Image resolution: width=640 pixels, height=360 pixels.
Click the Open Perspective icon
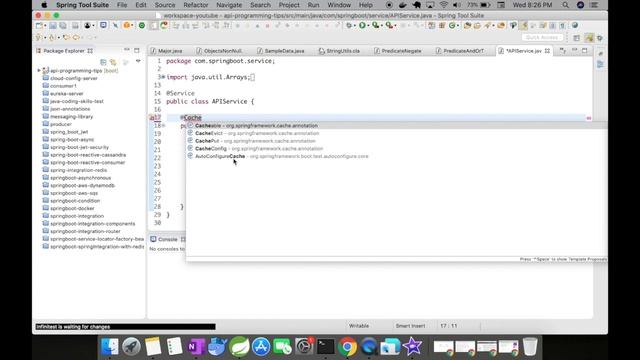click(x=576, y=38)
